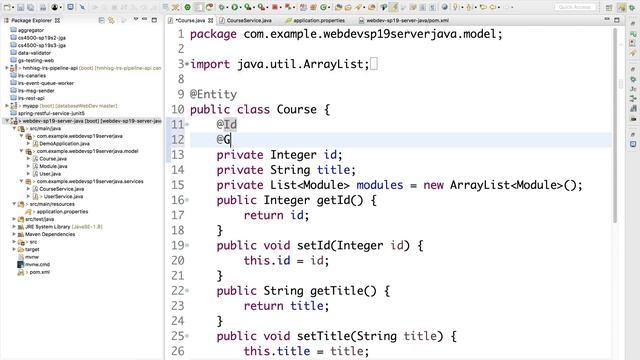Viewport: 640px width, 360px height.
Task: Click the rightmost perspective icon in toolbar
Action: [632, 8]
